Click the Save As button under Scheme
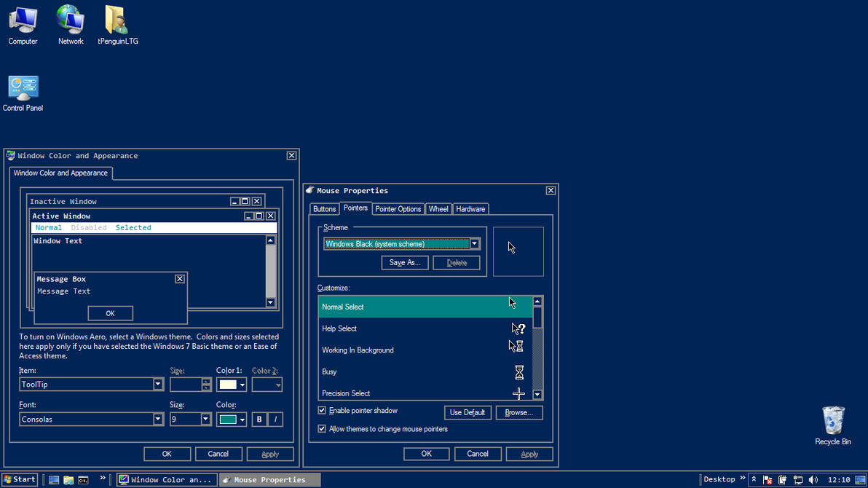 [405, 262]
